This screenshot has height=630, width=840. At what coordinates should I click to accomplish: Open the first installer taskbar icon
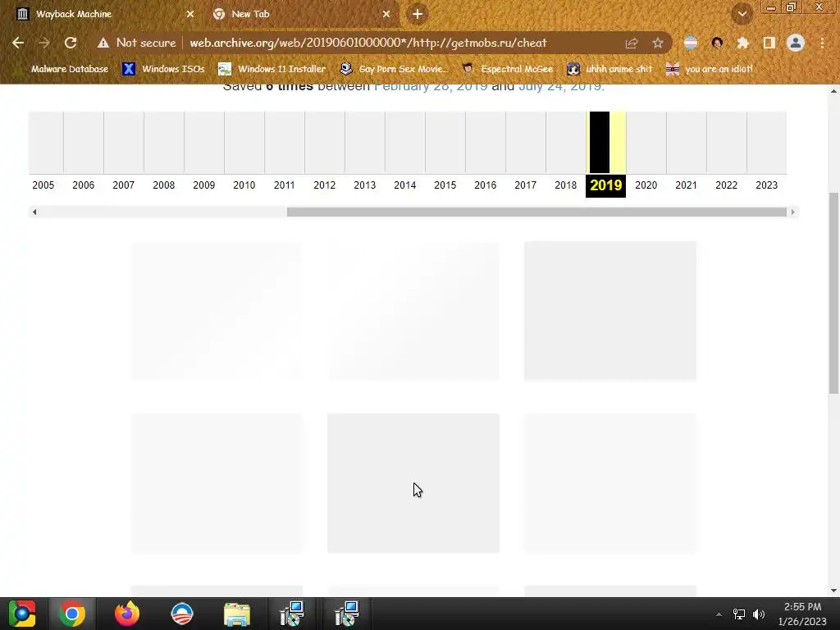[x=292, y=614]
